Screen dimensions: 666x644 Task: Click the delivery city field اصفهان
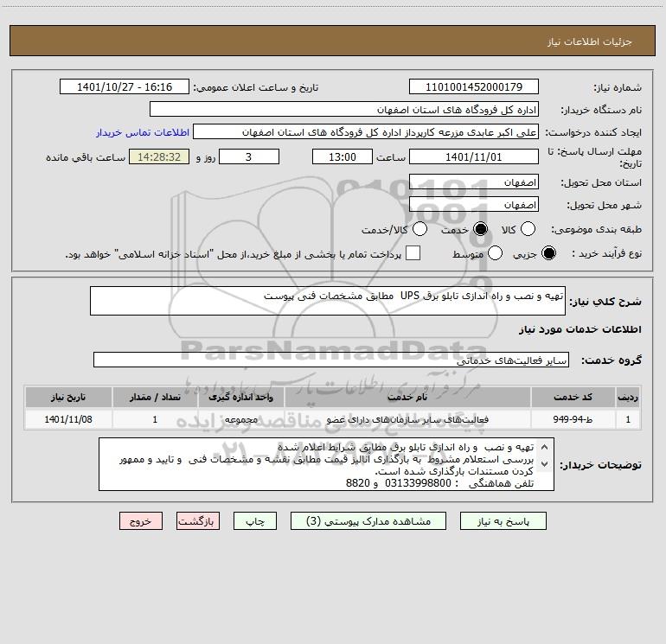point(474,205)
